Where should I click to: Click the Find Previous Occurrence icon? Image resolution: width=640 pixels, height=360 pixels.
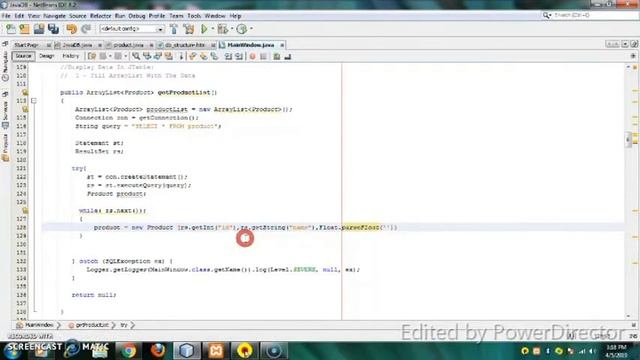[147, 56]
